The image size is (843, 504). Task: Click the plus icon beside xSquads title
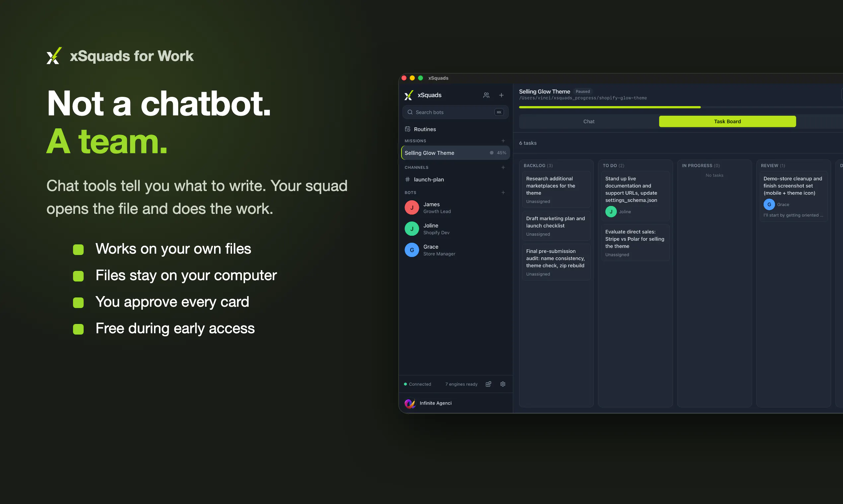tap(501, 95)
